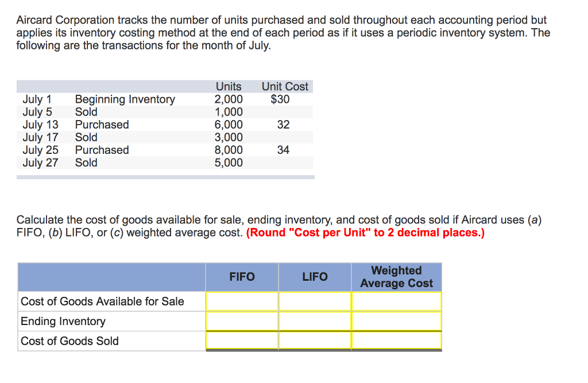Click FIFO Cost of Goods Available for Sale cell

[x=242, y=301]
